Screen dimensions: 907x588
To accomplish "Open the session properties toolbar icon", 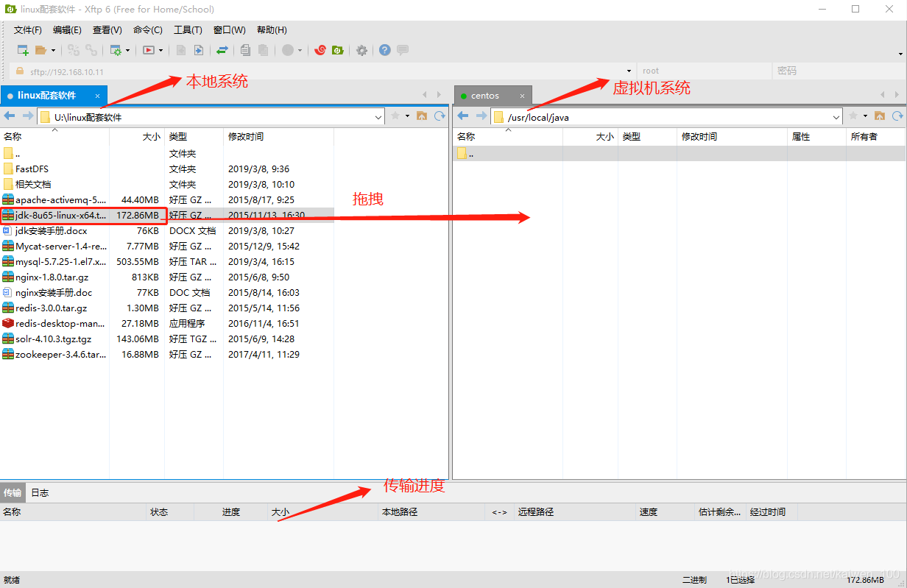I will tap(116, 50).
